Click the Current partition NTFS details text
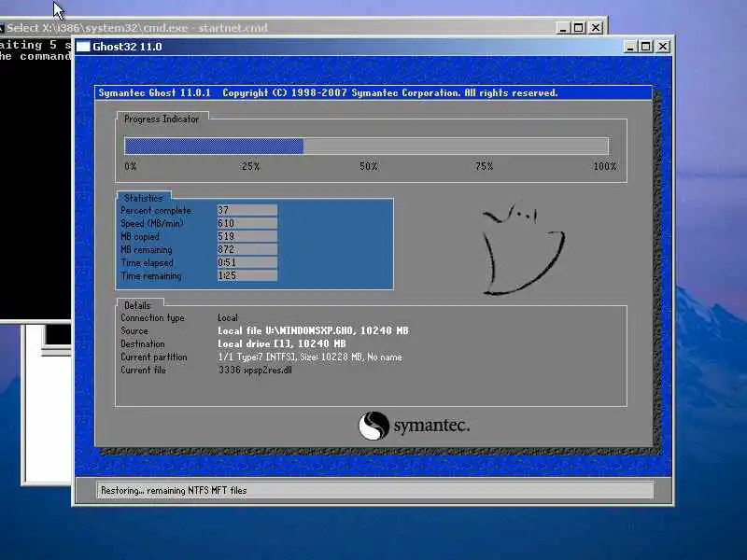The height and width of the screenshot is (560, 747). (310, 357)
